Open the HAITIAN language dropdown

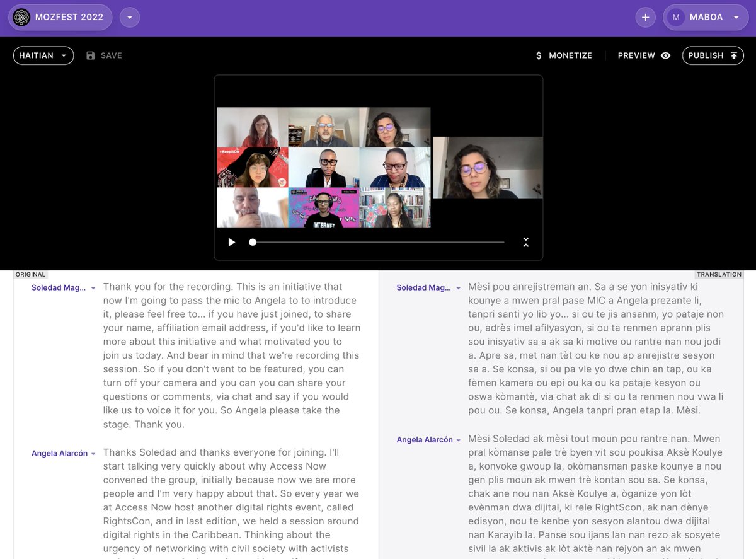(43, 55)
